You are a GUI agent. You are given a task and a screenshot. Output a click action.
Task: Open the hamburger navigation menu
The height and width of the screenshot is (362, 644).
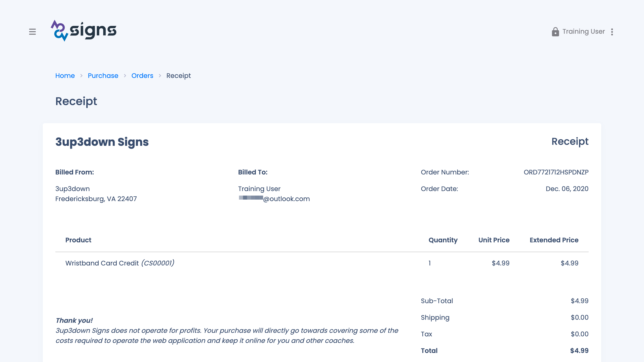click(33, 32)
